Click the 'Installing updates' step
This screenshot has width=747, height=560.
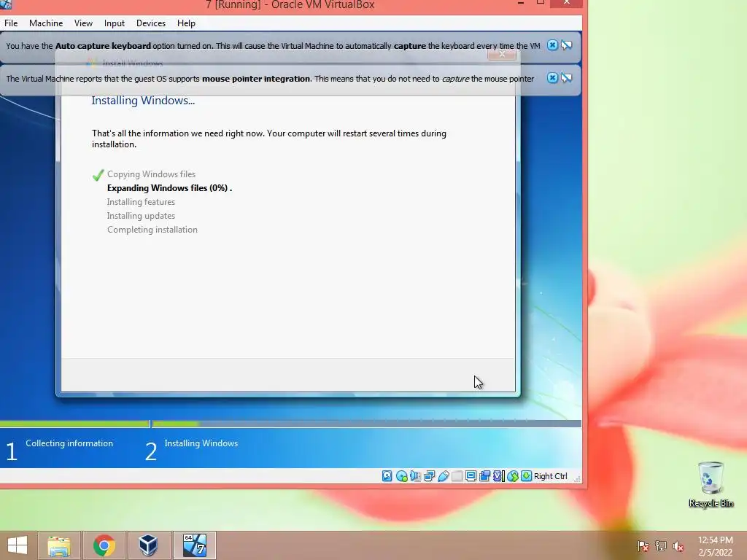pyautogui.click(x=141, y=216)
